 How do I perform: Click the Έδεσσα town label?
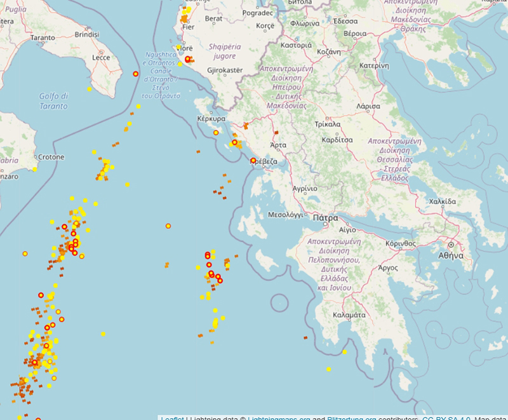point(345,21)
